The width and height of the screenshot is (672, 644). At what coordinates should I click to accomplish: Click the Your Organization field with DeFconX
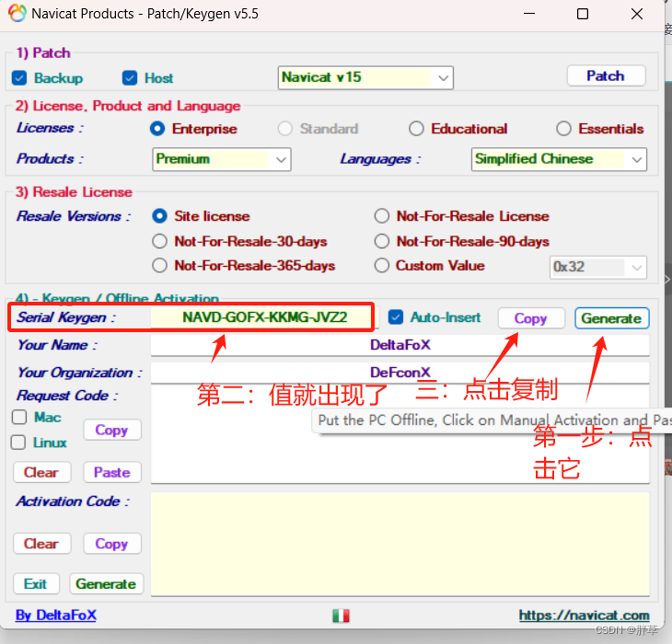[400, 373]
